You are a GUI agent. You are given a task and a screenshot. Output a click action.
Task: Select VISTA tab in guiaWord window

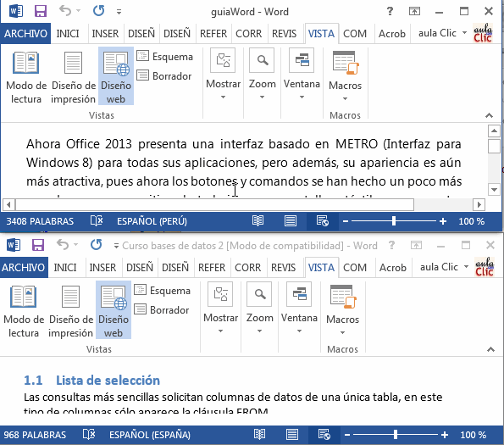[x=321, y=33]
